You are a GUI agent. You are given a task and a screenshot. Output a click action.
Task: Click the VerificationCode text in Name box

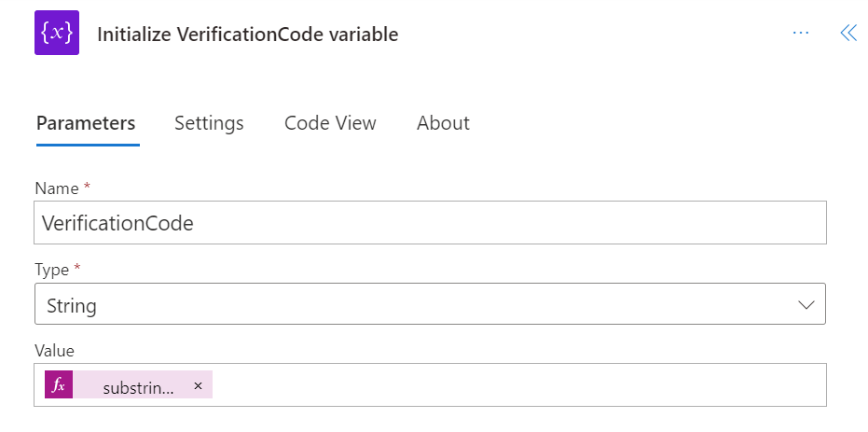coord(117,223)
